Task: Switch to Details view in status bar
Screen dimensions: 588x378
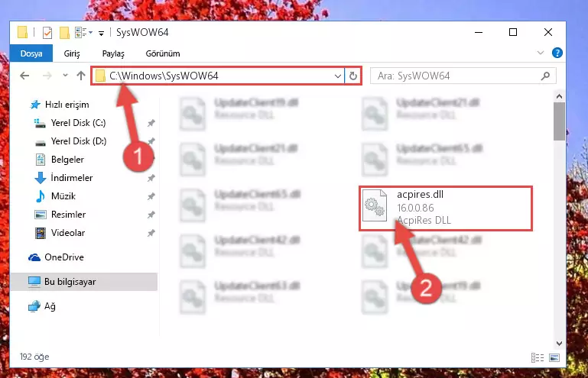Action: tap(537, 358)
